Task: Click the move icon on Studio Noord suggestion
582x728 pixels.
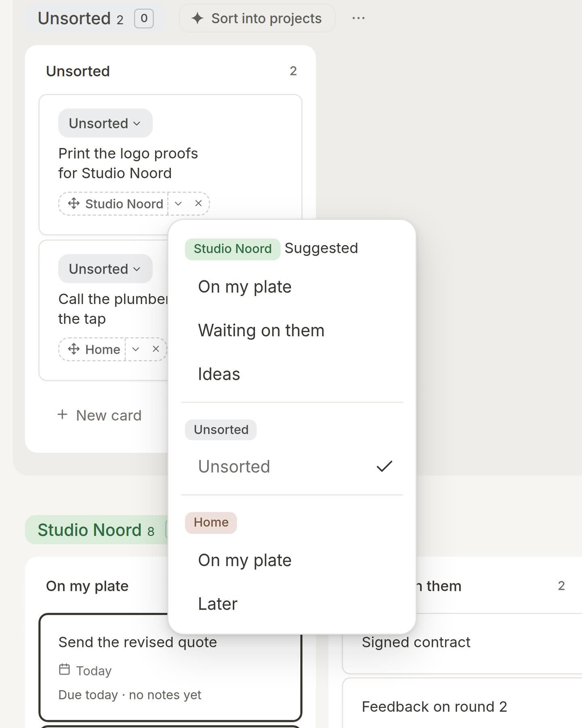Action: [x=74, y=203]
